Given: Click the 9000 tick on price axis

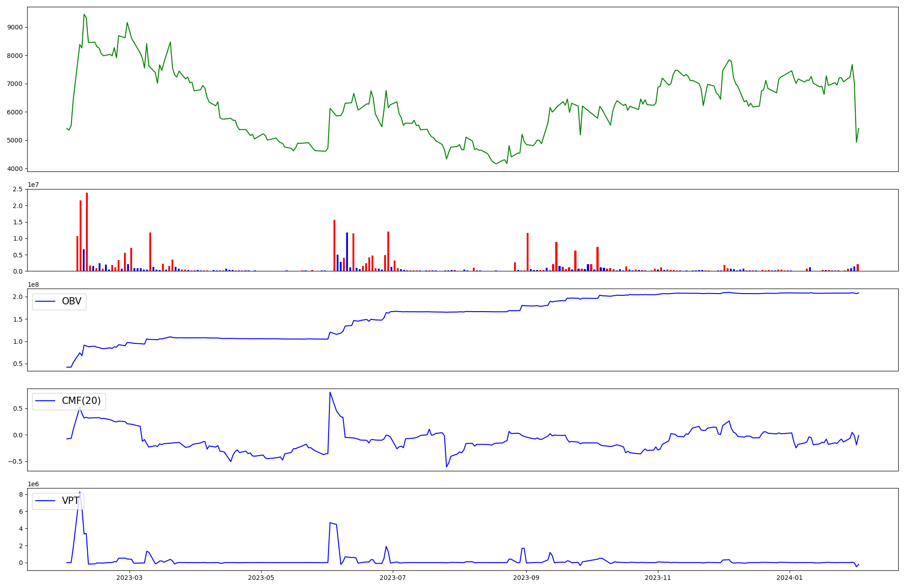Looking at the screenshot, I should point(15,28).
